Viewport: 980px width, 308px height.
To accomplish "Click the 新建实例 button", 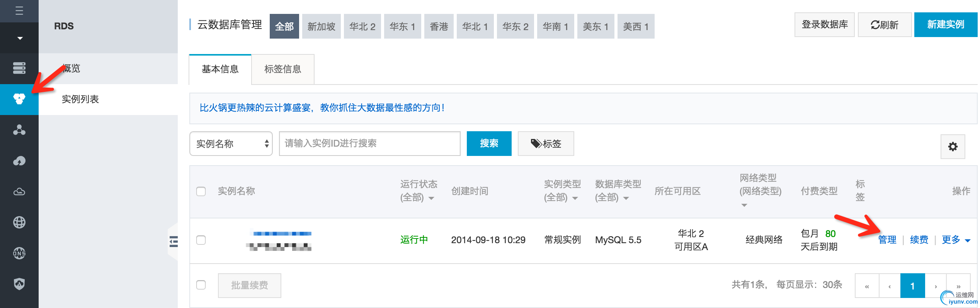I will tap(945, 25).
